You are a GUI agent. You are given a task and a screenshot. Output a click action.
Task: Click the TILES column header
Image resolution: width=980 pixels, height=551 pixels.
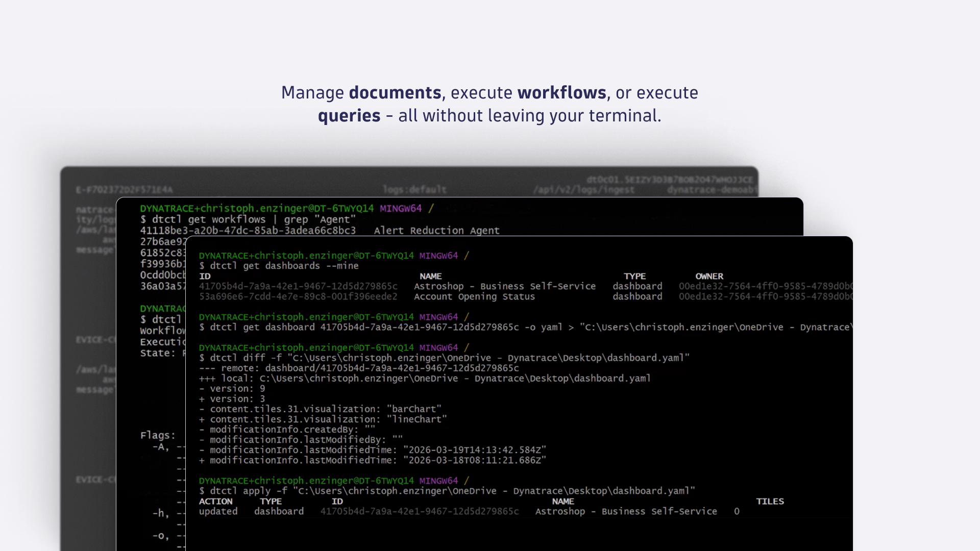(x=770, y=502)
